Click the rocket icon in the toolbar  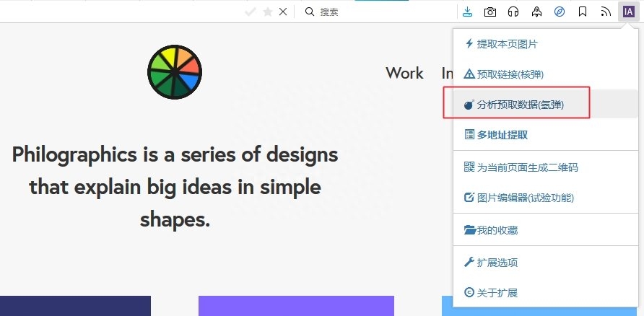[536, 12]
